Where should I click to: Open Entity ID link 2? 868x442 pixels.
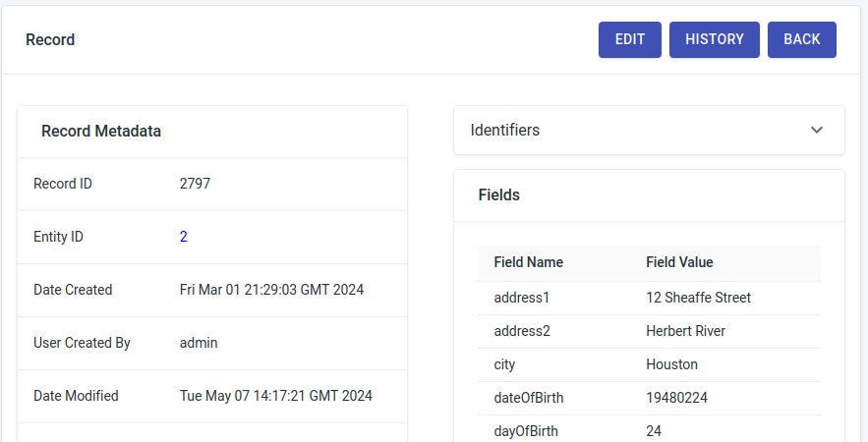[x=184, y=237]
